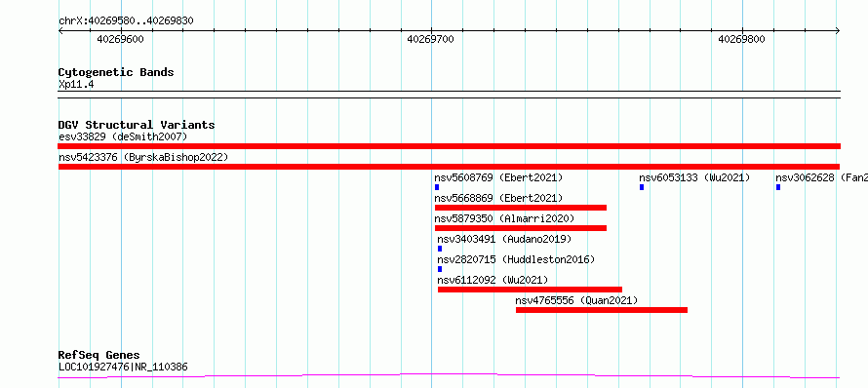
Task: Click the Cytogenetic Bands track heading
Action: click(x=116, y=72)
